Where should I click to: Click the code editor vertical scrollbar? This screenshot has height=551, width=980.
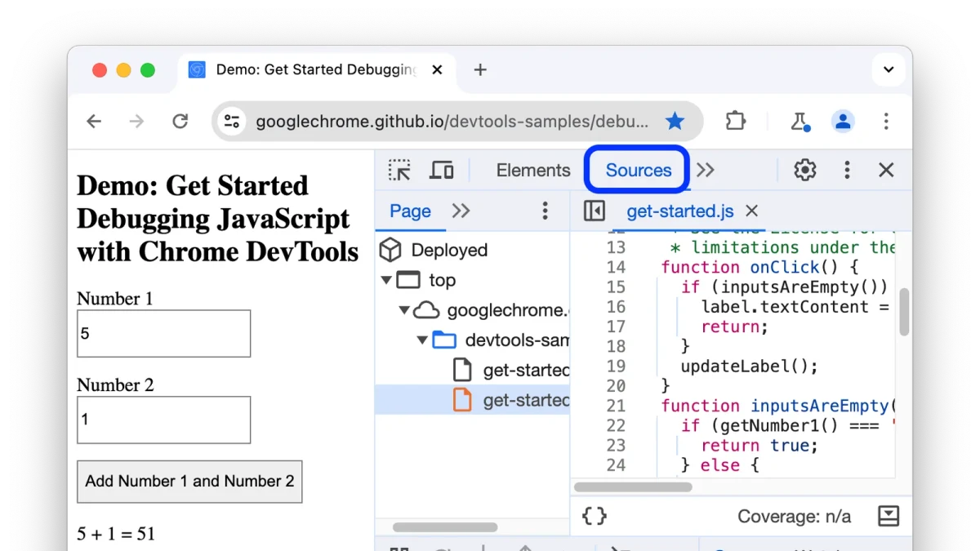[x=904, y=310]
